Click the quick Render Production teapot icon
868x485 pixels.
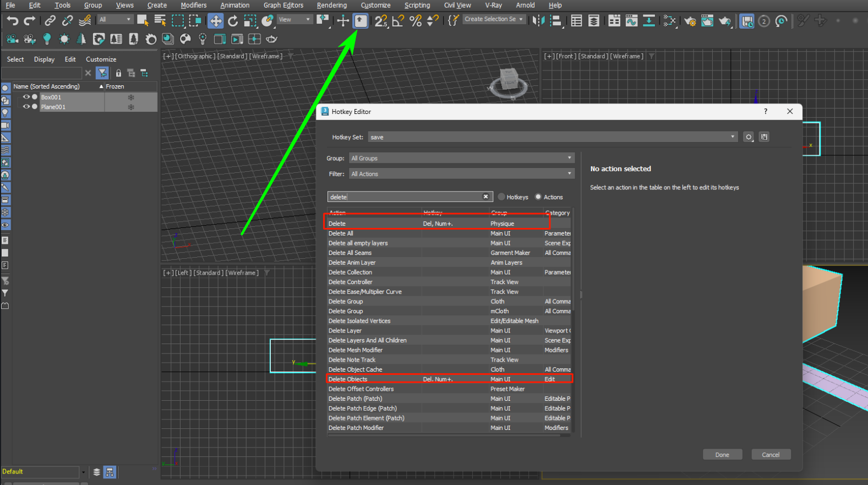pos(725,21)
